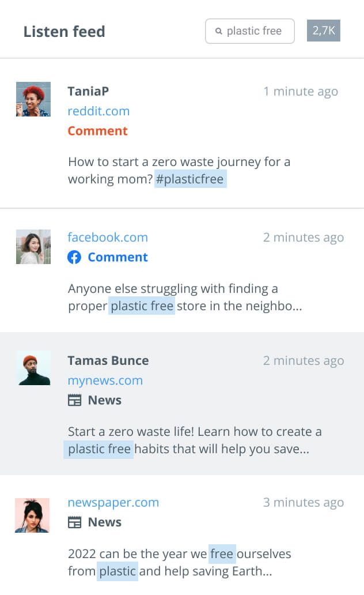Select the Tamas Bunce author name
The width and height of the screenshot is (364, 595).
tap(108, 361)
